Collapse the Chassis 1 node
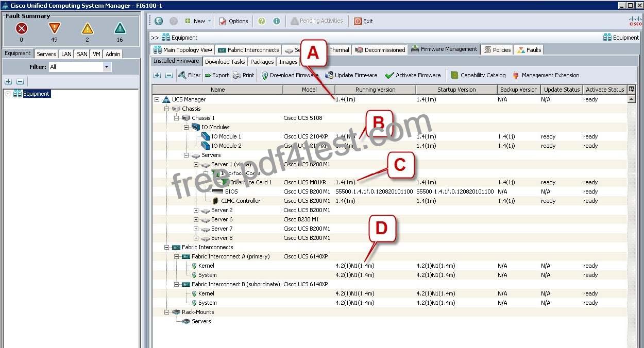 [176, 118]
